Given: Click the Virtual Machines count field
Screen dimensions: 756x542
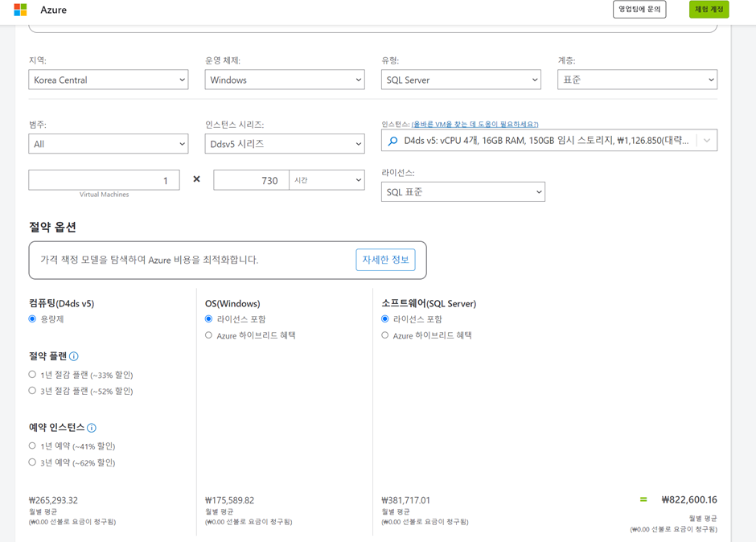Looking at the screenshot, I should [x=104, y=180].
